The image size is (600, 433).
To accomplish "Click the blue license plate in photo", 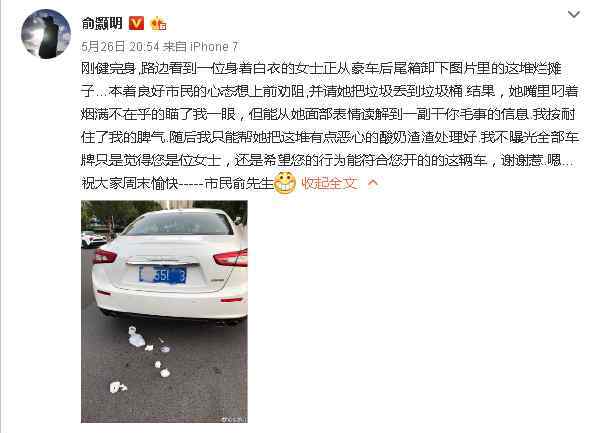I will click(x=163, y=275).
